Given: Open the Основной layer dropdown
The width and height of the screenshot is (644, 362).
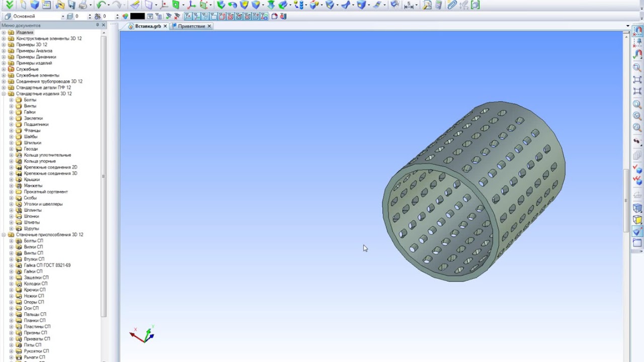Looking at the screenshot, I should pos(63,16).
